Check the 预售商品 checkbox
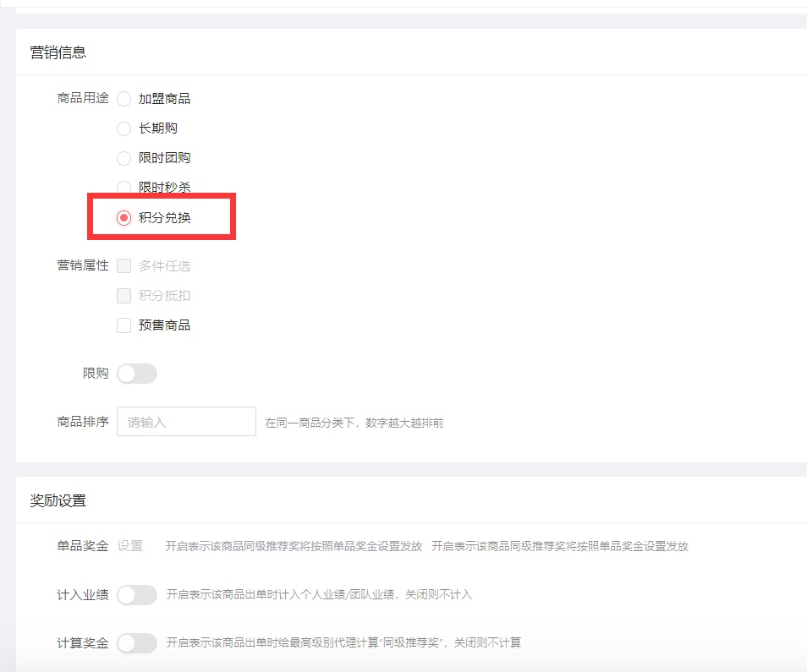 tap(124, 325)
